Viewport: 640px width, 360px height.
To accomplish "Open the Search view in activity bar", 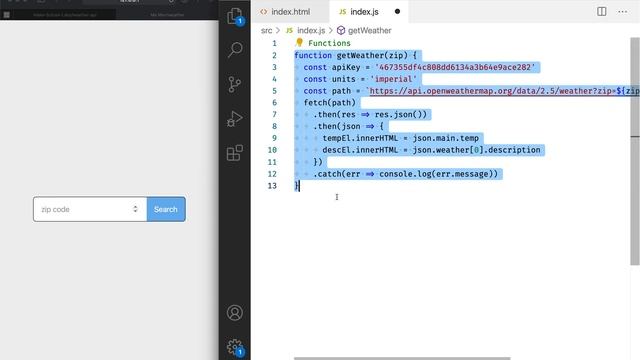I will tap(235, 50).
